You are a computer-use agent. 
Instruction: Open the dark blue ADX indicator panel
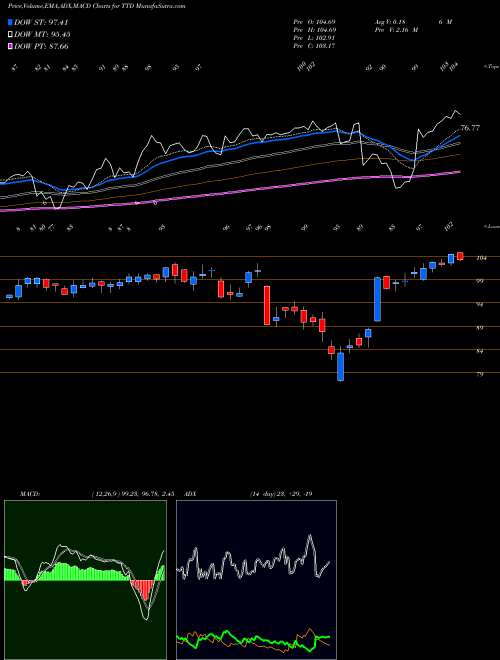click(256, 580)
